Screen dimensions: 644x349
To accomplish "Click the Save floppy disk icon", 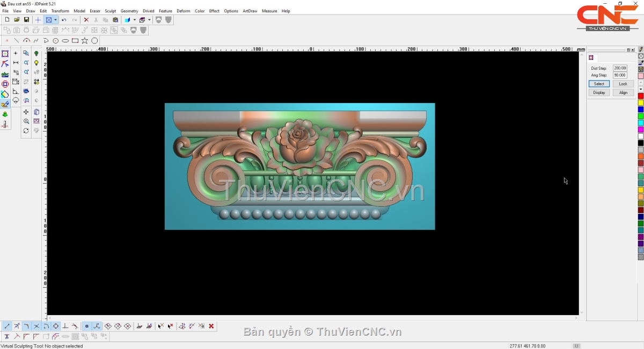I will [26, 20].
